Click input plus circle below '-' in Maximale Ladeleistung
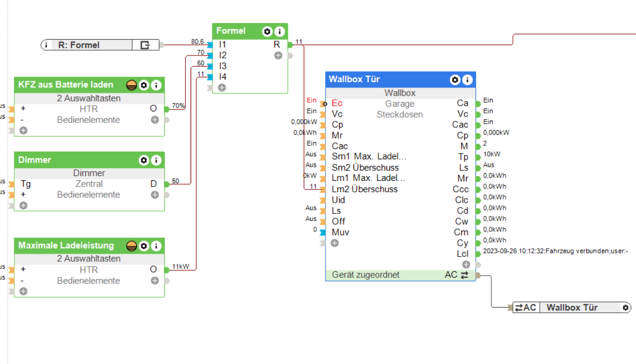The height and width of the screenshot is (364, 636). click(x=23, y=291)
